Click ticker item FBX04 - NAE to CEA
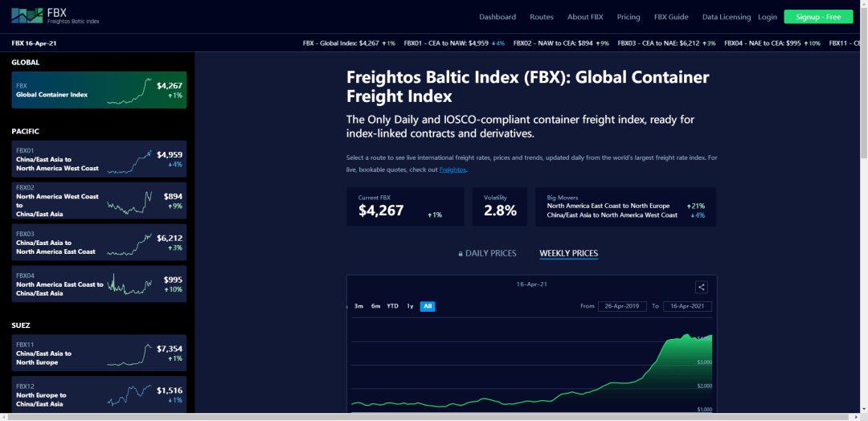868x421 pixels. pos(772,43)
